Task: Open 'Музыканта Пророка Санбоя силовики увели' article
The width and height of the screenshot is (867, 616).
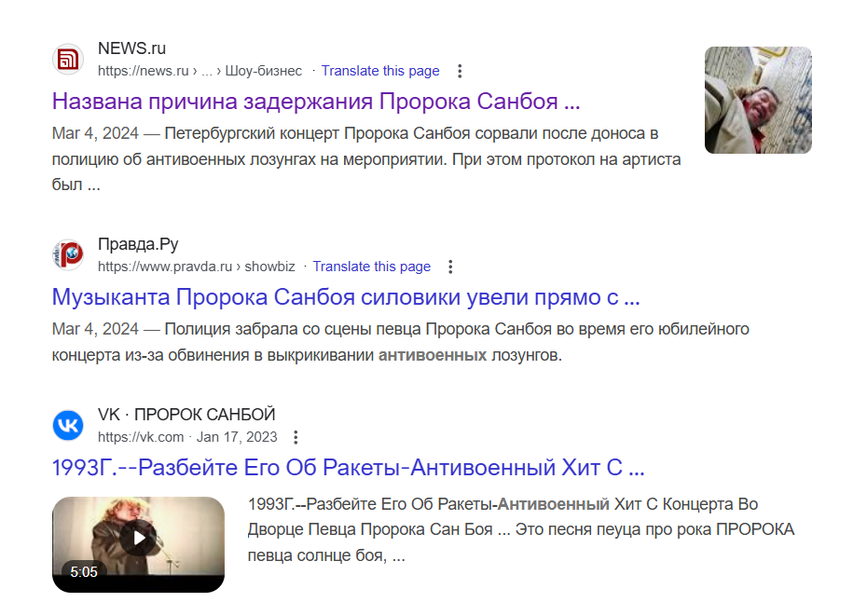Action: click(346, 297)
